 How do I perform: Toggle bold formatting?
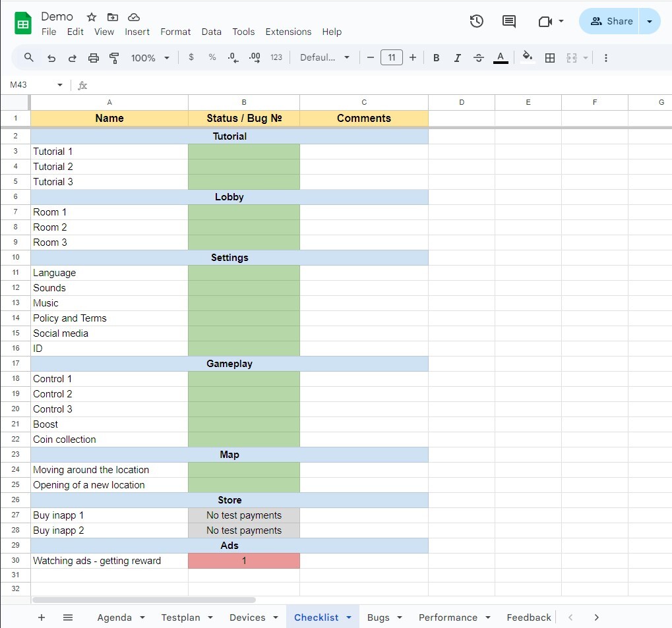(x=436, y=58)
